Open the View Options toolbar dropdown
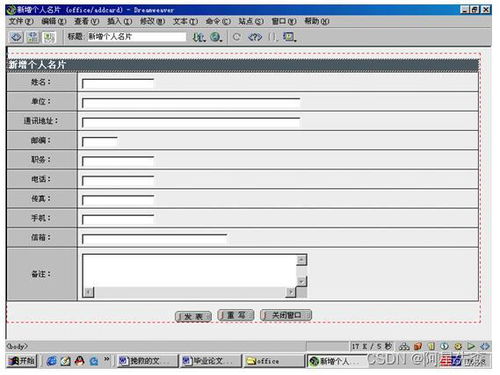This screenshot has width=500, height=375. click(289, 37)
